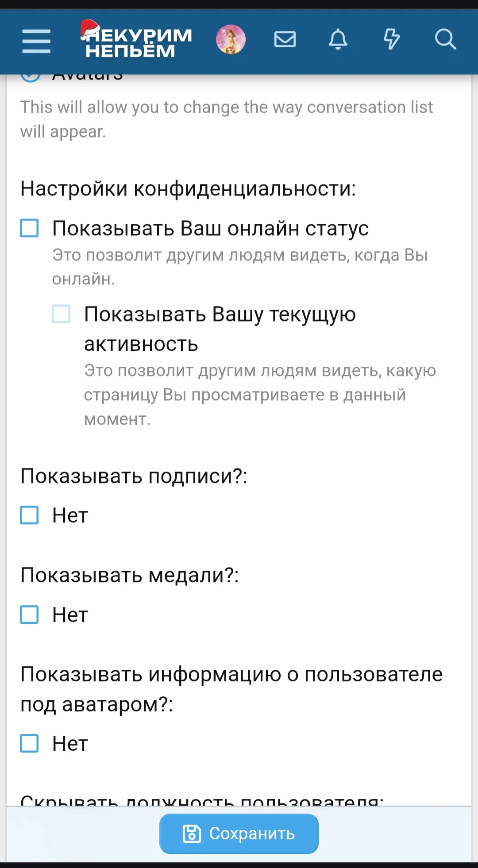Click the Нет label under Показывать медали
The height and width of the screenshot is (868, 478).
[x=70, y=615]
